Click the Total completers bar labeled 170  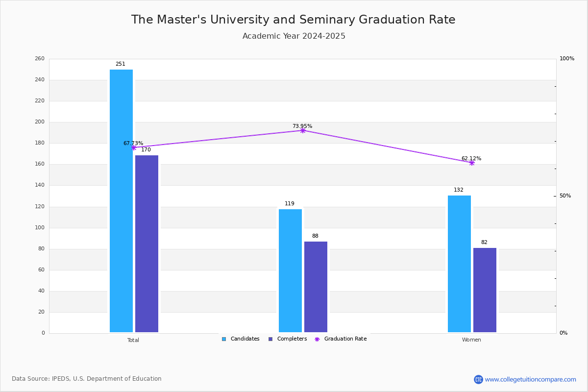point(147,244)
